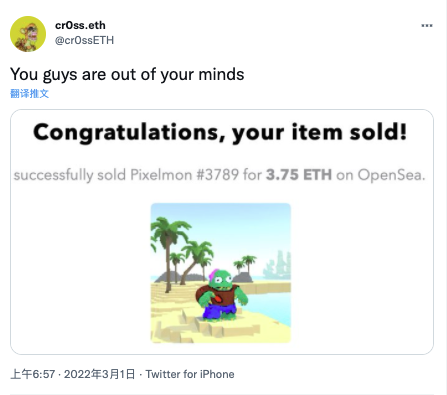Click the faint ship in the artwork background
This screenshot has height=395, width=447.
[277, 264]
